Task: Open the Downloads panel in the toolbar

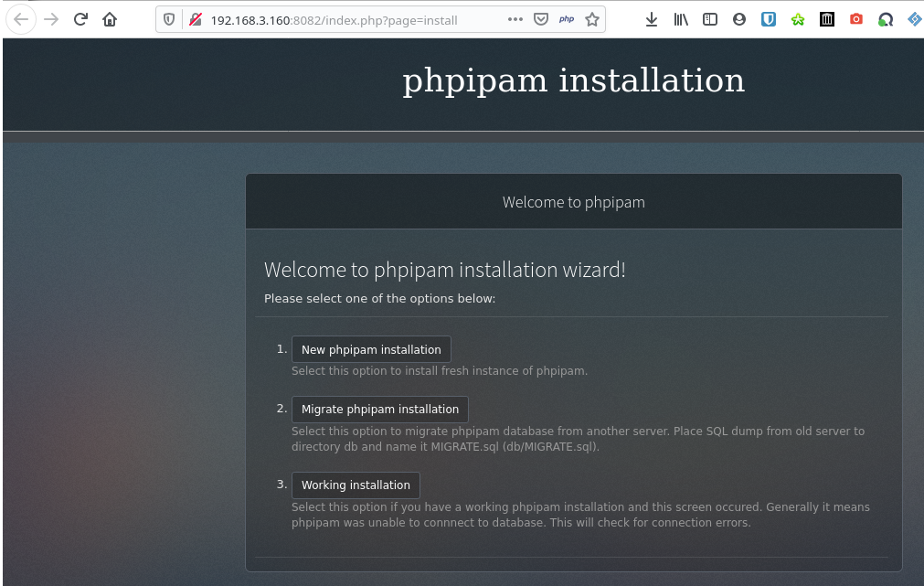Action: coord(652,18)
